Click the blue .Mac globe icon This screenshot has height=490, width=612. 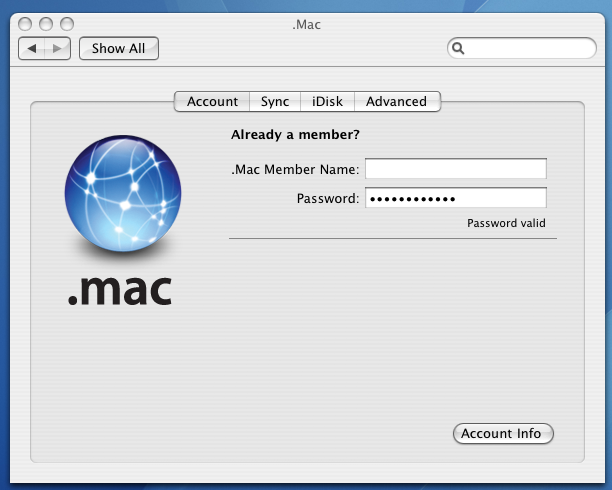123,194
